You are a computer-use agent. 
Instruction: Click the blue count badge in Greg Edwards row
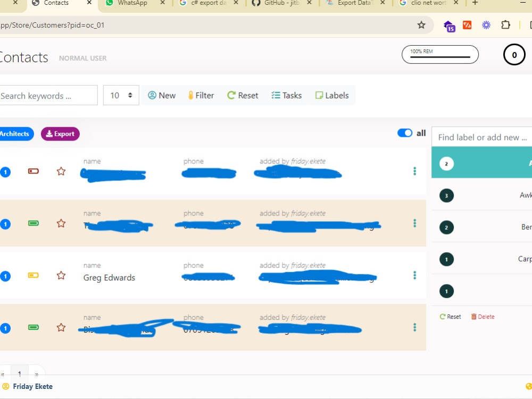coord(5,276)
